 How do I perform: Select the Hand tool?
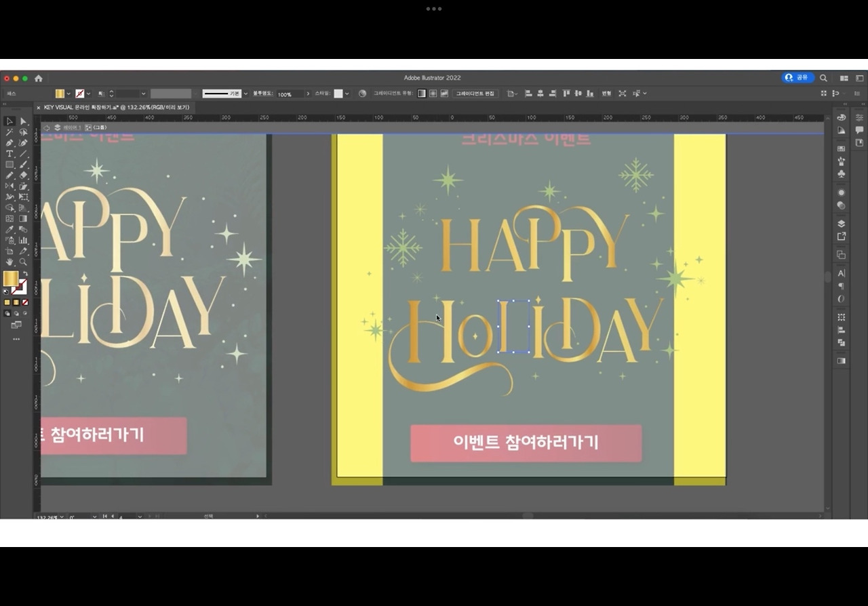point(9,262)
